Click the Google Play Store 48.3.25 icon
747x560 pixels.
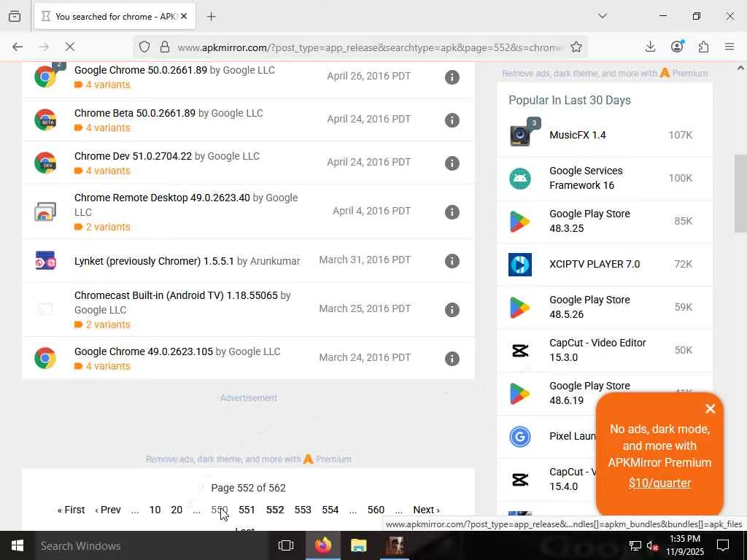[520, 222]
